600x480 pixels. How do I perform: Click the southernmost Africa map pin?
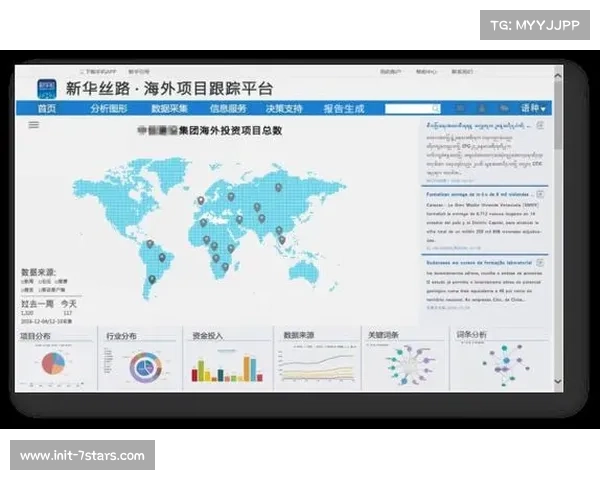(x=225, y=267)
